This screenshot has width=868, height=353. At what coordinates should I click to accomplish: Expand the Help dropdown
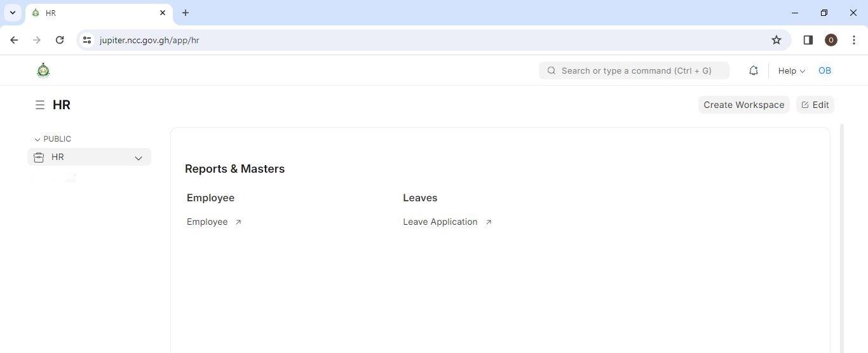click(x=791, y=70)
